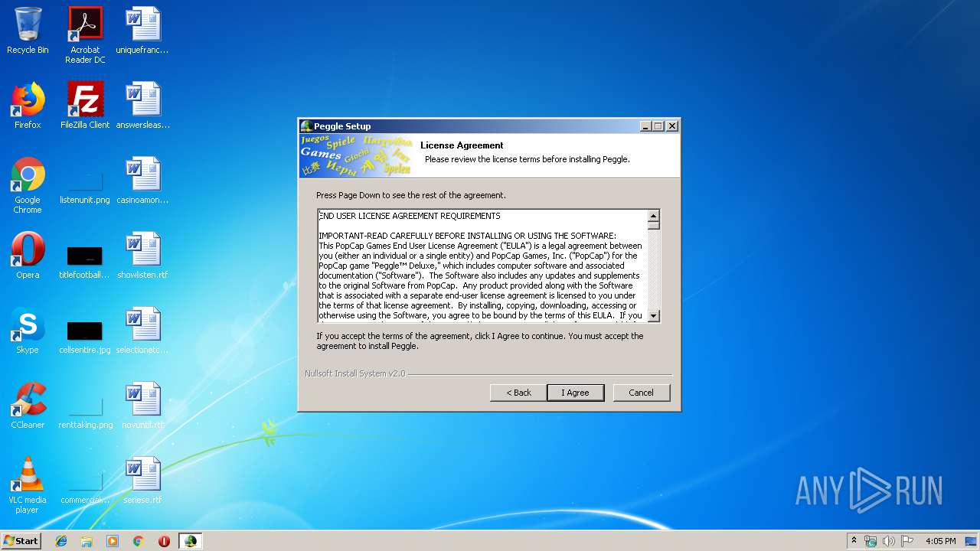Click I Agree to accept the license
Viewport: 980px width, 551px height.
575,393
